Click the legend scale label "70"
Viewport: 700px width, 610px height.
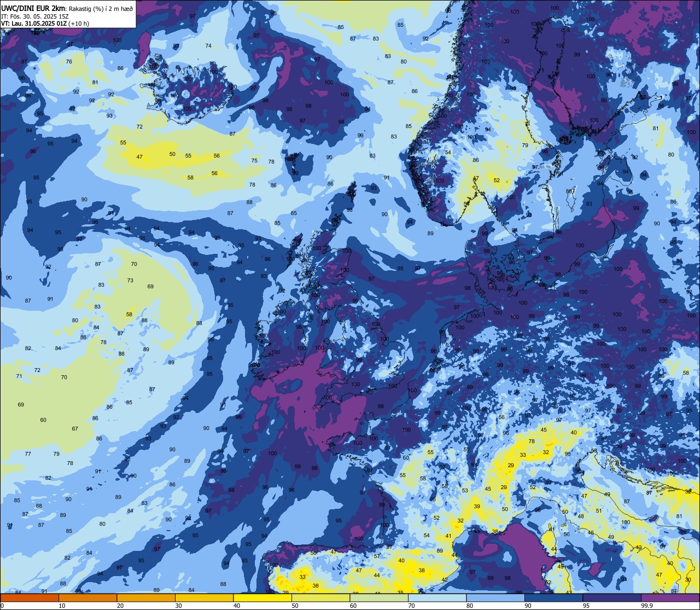(411, 606)
